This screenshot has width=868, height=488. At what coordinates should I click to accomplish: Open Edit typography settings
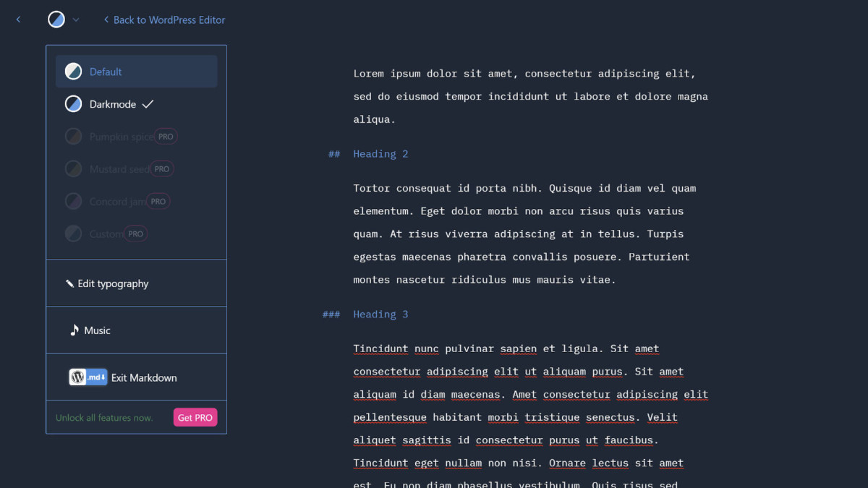tap(113, 283)
